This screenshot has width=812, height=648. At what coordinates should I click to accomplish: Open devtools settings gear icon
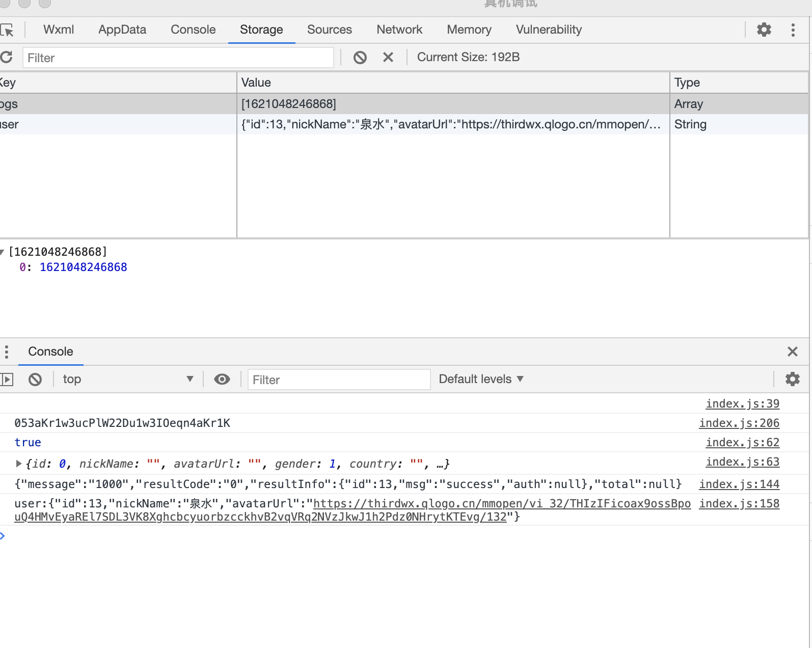[x=764, y=30]
